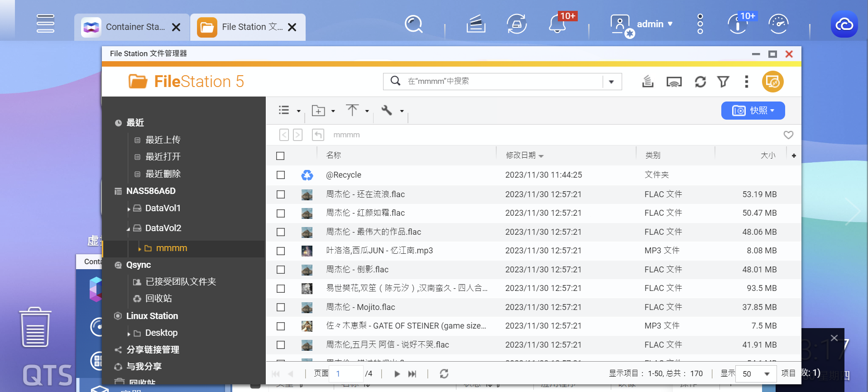Open the view mode dropdown list icon
The width and height of the screenshot is (868, 392).
289,110
